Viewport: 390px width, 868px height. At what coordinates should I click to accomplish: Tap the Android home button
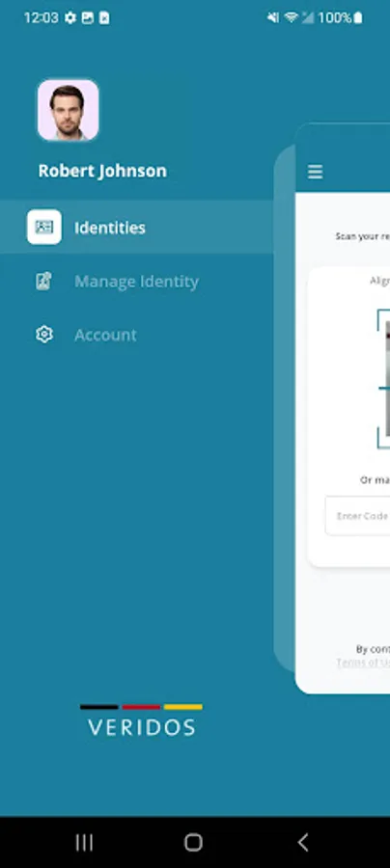pyautogui.click(x=193, y=843)
